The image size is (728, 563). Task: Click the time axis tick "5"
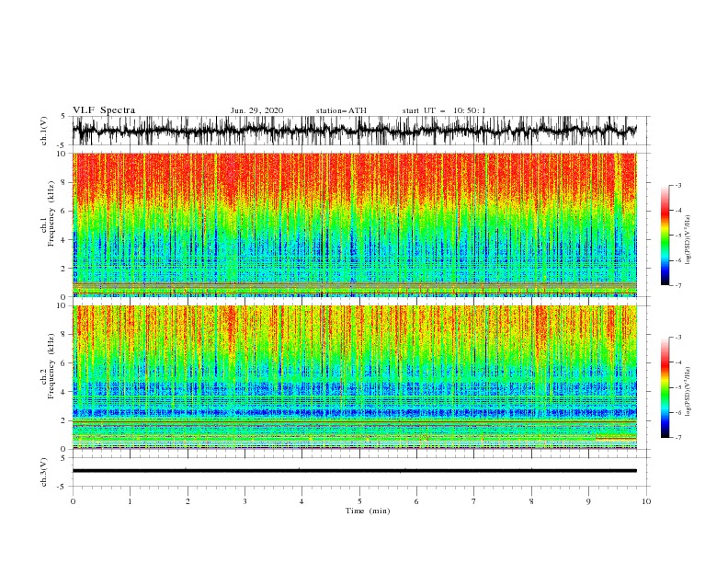359,501
